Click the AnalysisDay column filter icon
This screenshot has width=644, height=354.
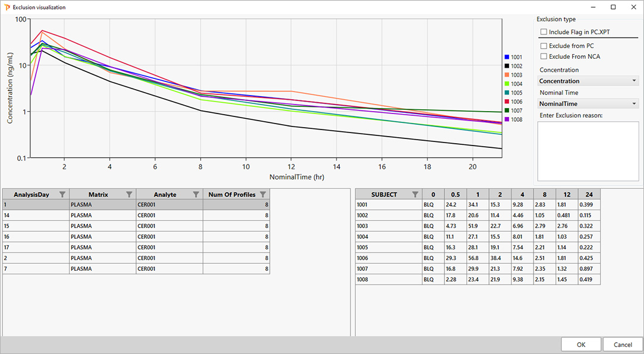(62, 194)
